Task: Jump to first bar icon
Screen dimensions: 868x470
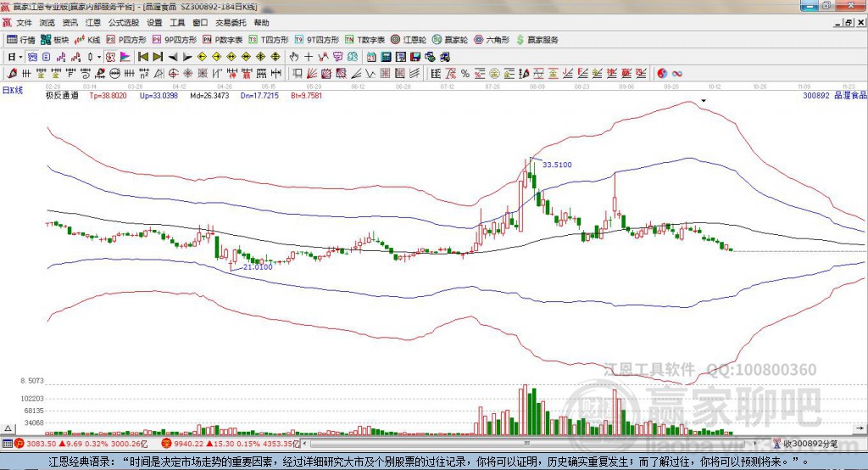Action: point(143,57)
